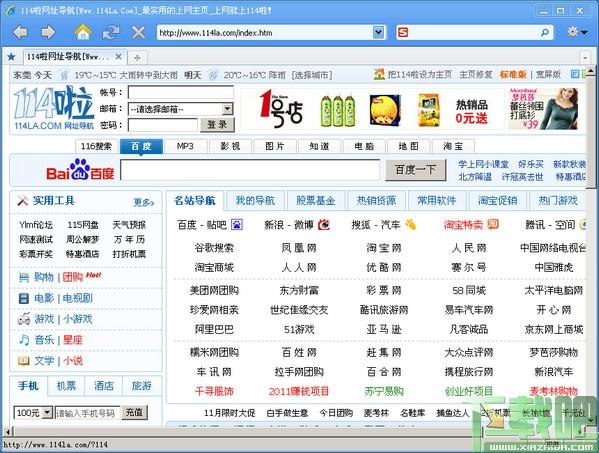This screenshot has width=599, height=453.
Task: Click the shopping cart icon next to 购物
Action: point(24,277)
